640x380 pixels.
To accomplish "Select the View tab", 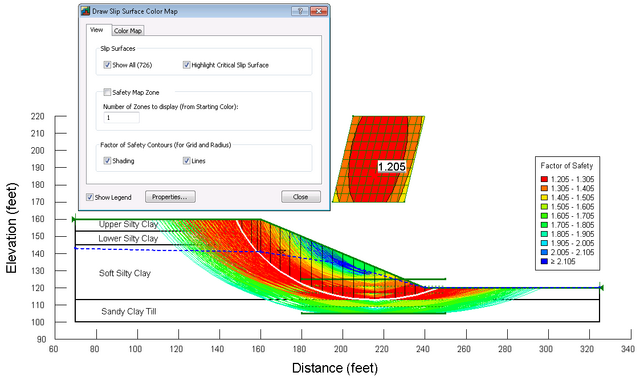I will point(97,30).
